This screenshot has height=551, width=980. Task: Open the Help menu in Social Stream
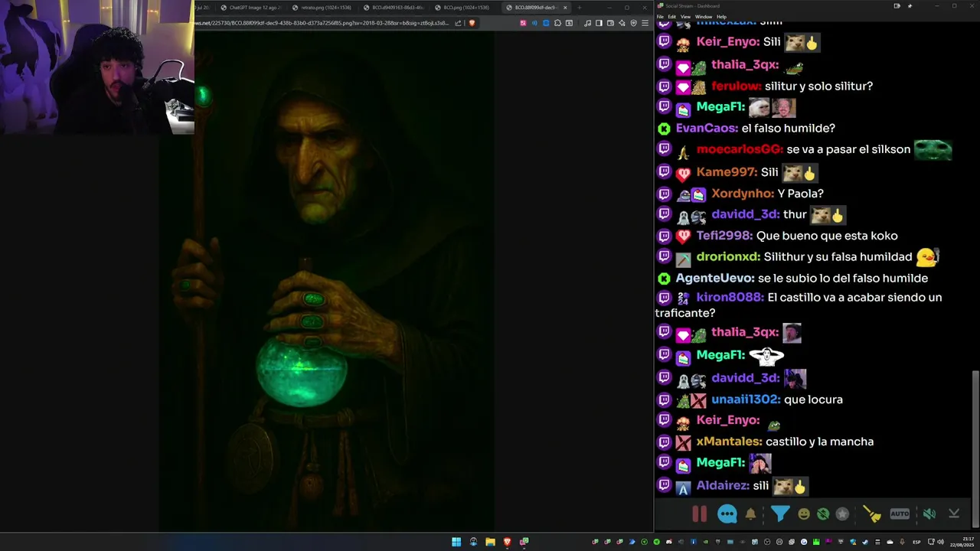tap(721, 17)
